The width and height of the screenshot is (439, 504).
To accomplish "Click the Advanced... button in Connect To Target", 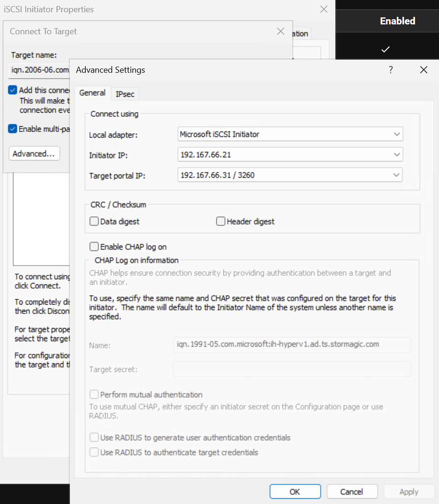I will pos(34,153).
